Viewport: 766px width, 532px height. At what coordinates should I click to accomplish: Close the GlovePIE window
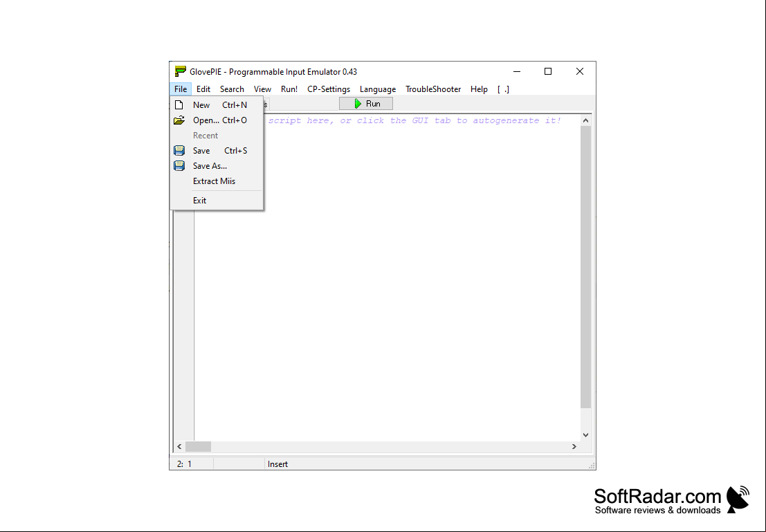580,71
